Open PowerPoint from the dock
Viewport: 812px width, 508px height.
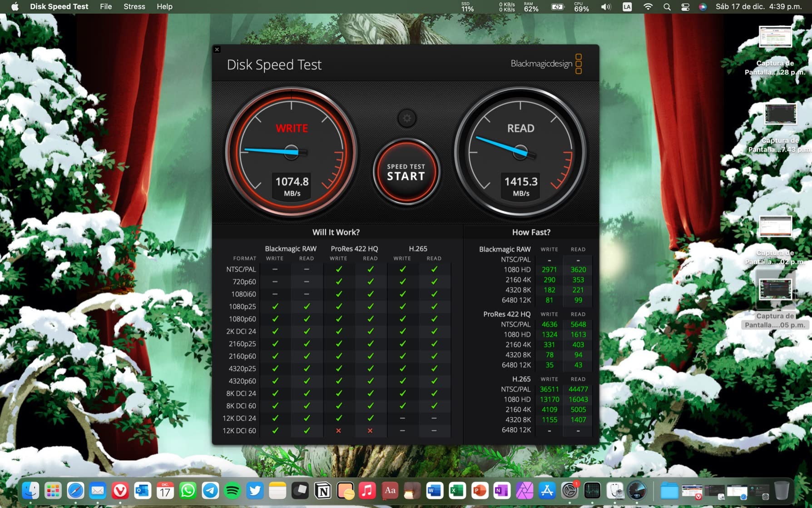click(480, 491)
